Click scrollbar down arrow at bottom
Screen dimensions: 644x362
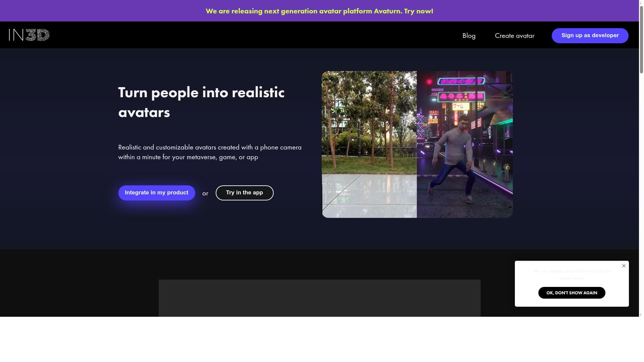[641, 314]
